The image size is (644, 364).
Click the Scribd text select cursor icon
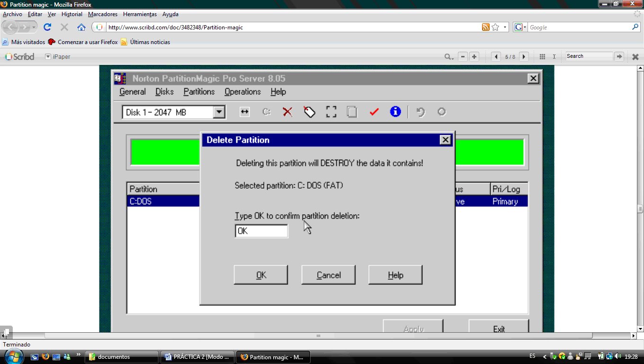click(555, 57)
